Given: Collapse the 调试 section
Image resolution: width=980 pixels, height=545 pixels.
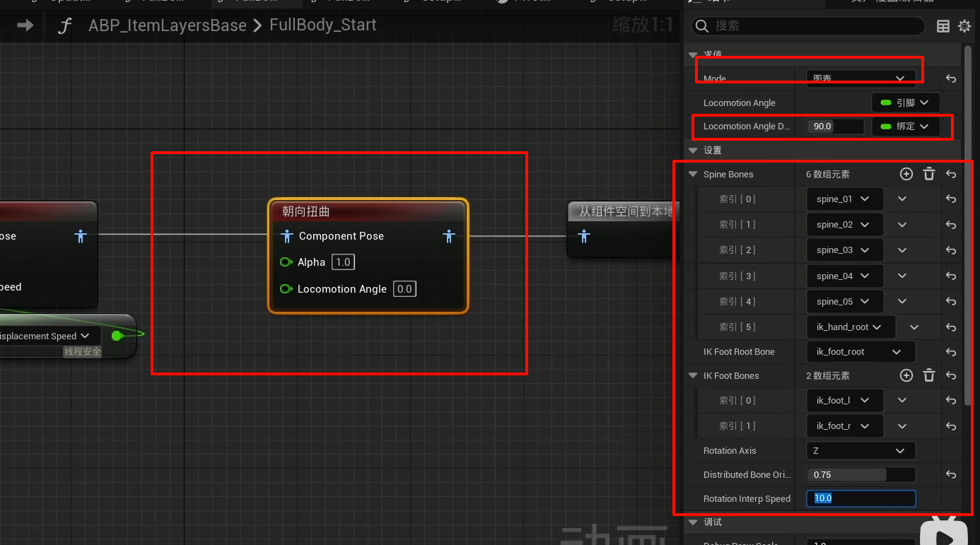Looking at the screenshot, I should pyautogui.click(x=693, y=522).
